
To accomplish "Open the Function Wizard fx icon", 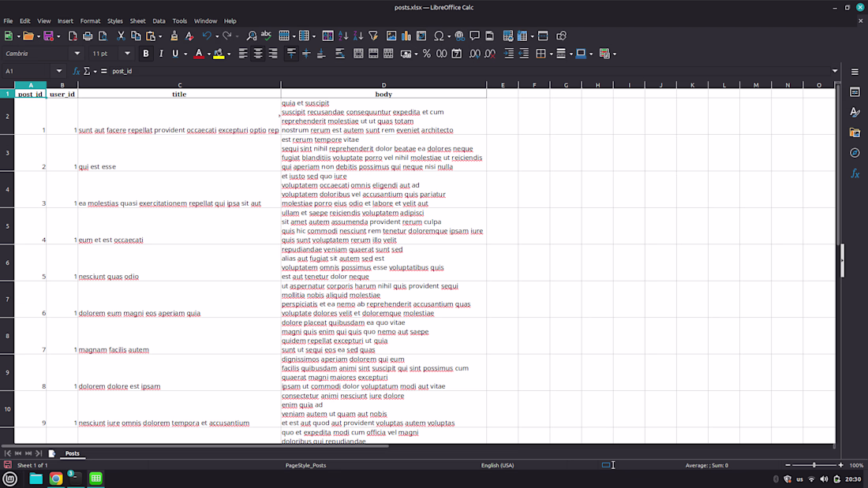I will [x=77, y=71].
